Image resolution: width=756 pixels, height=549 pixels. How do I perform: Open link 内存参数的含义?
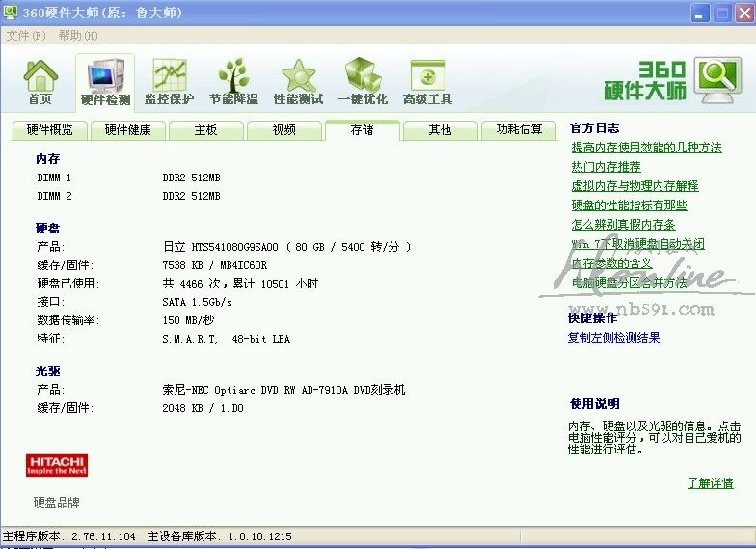[611, 263]
